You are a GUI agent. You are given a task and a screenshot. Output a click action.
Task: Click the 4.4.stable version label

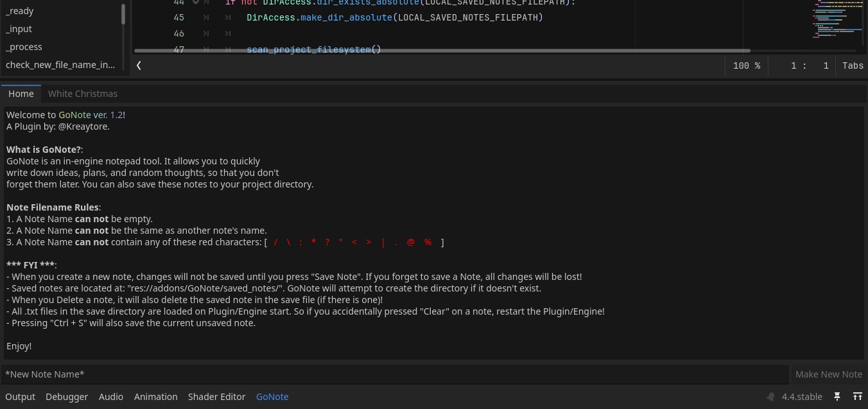point(802,397)
